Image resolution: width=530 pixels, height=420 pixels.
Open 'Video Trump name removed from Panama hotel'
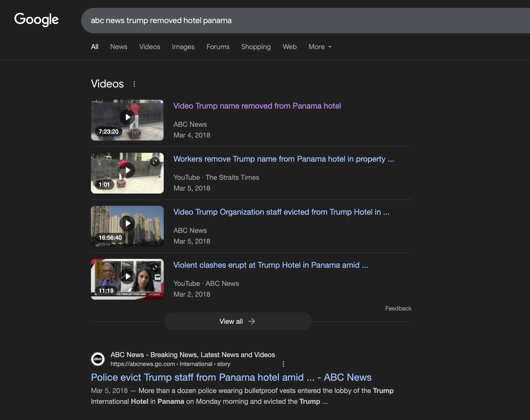coord(257,106)
